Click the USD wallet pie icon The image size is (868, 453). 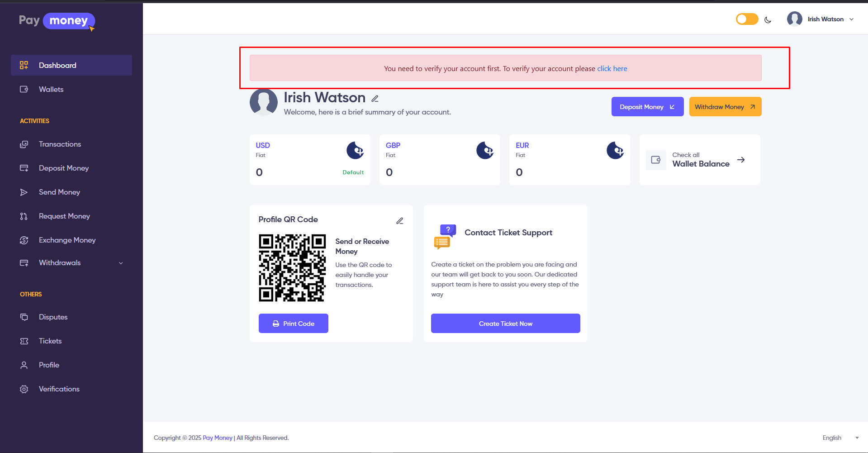click(355, 150)
